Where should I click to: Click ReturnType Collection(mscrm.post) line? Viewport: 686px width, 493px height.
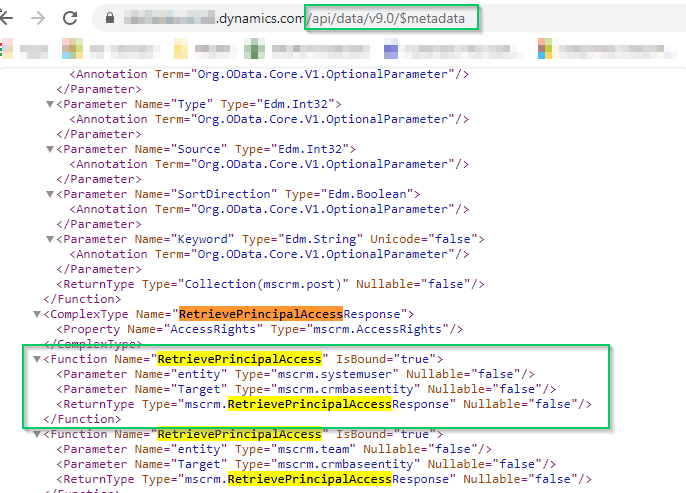pyautogui.click(x=270, y=284)
